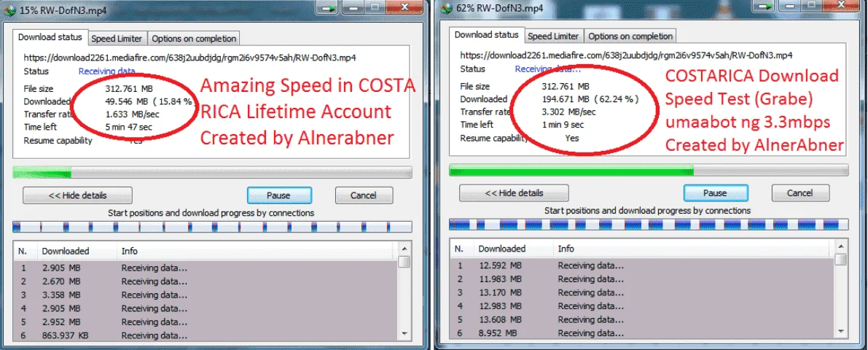Click the 5 min 47 sec time left value

pos(128,127)
